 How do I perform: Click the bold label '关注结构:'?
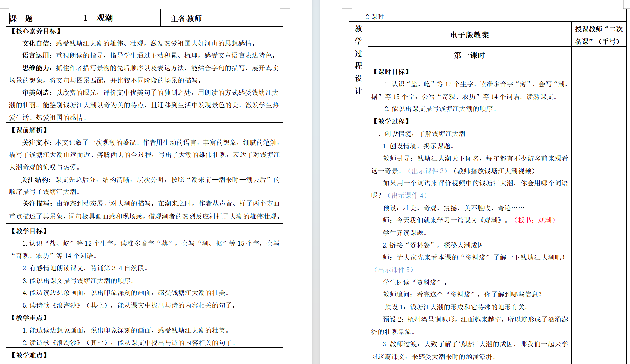(36, 180)
